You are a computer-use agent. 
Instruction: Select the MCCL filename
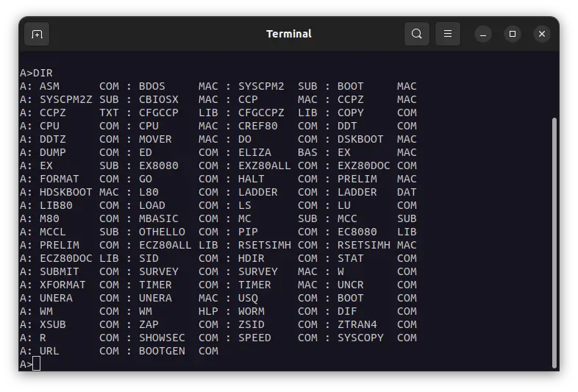pyautogui.click(x=53, y=232)
